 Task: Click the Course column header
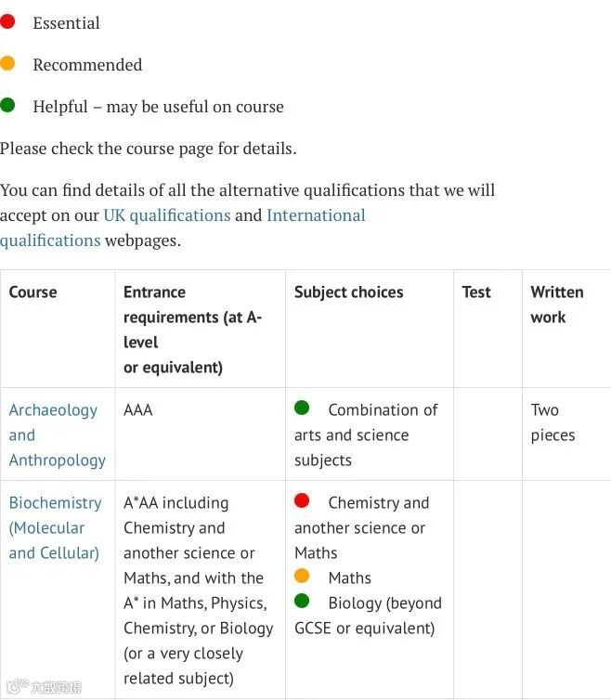pos(33,292)
